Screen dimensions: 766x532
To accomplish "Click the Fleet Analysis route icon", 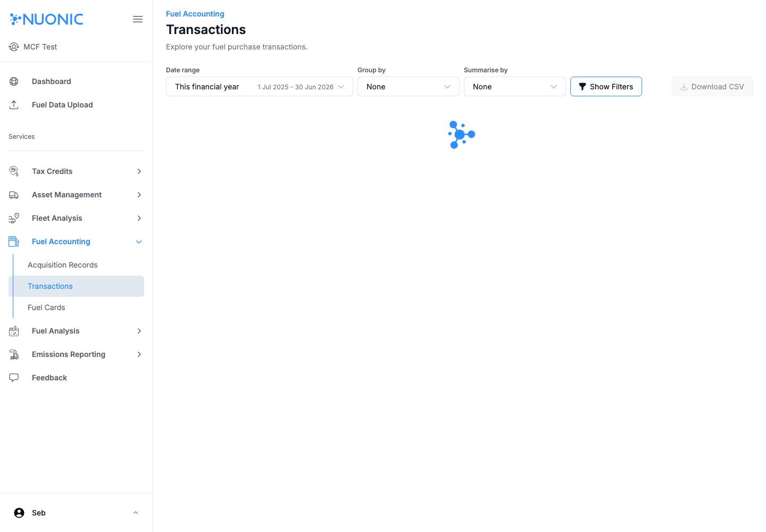I will pos(14,218).
